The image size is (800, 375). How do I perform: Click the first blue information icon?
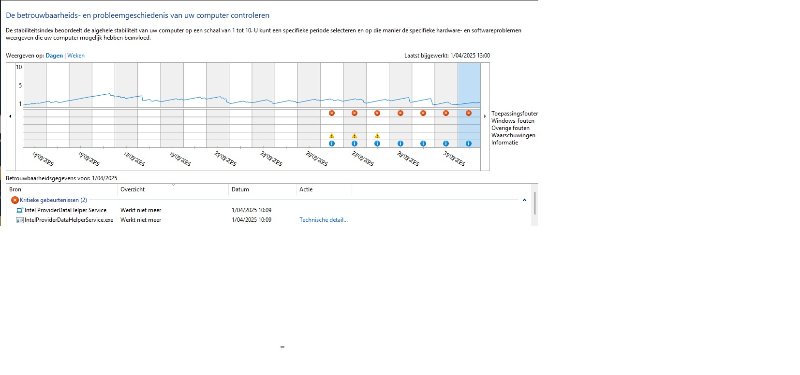tap(332, 143)
